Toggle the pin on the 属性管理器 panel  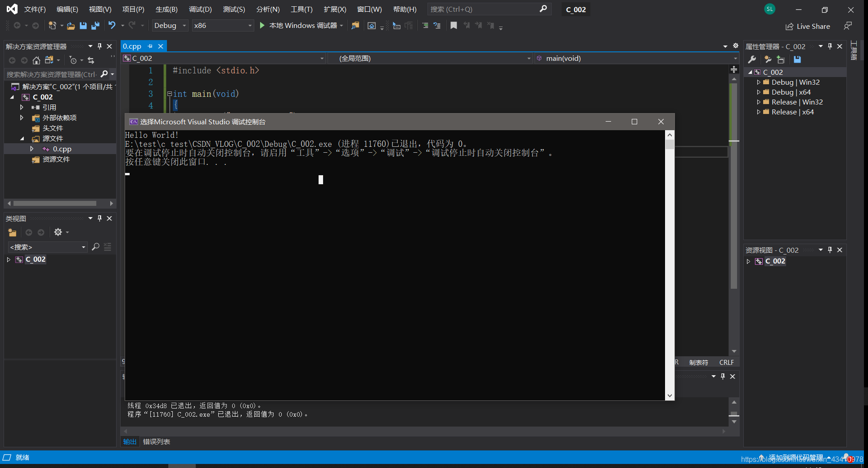(x=830, y=46)
